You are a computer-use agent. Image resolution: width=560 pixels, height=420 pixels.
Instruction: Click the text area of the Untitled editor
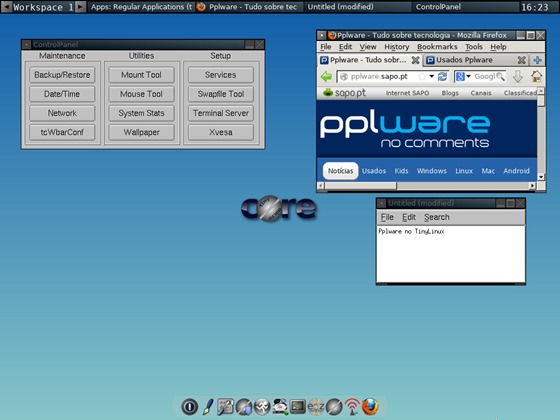[451, 254]
